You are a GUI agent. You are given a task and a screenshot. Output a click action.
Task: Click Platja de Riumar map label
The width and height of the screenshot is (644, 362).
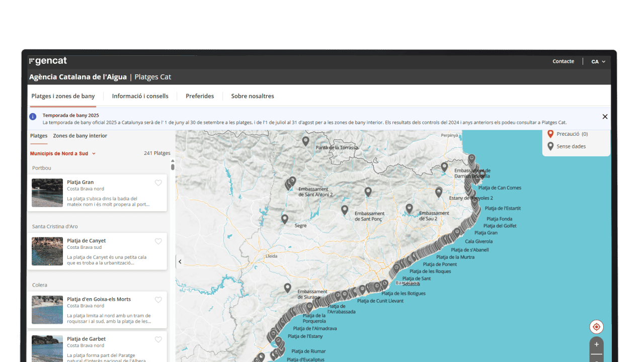pos(308,351)
